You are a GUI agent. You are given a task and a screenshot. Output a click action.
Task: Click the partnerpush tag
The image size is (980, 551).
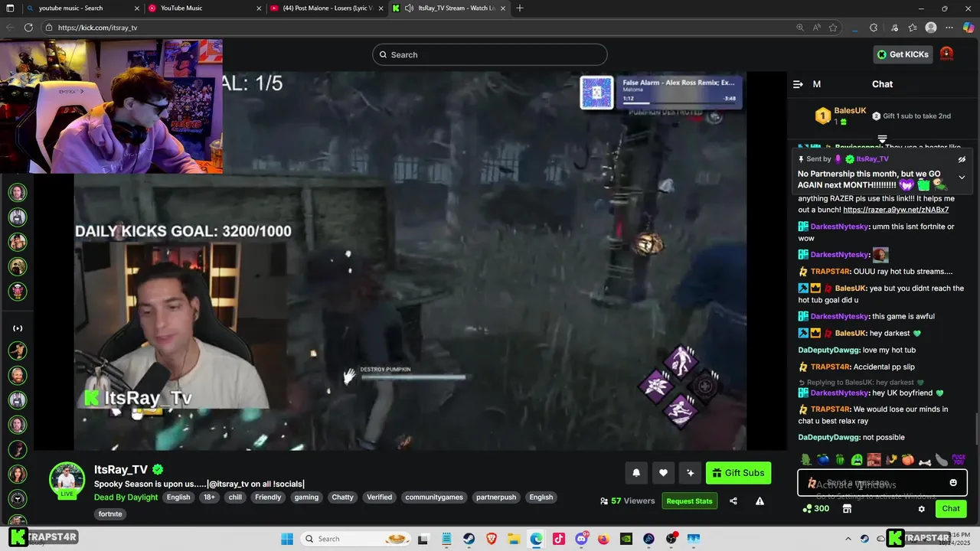point(495,497)
